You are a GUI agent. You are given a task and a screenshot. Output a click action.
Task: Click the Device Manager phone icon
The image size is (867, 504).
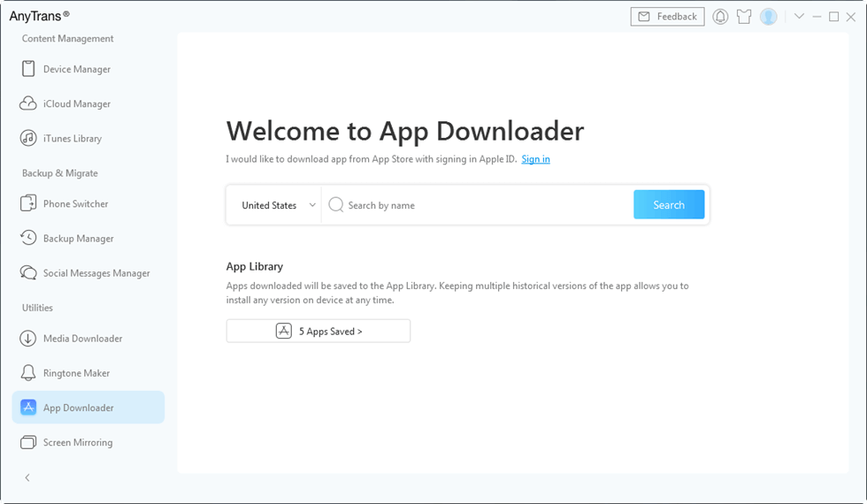tap(28, 69)
